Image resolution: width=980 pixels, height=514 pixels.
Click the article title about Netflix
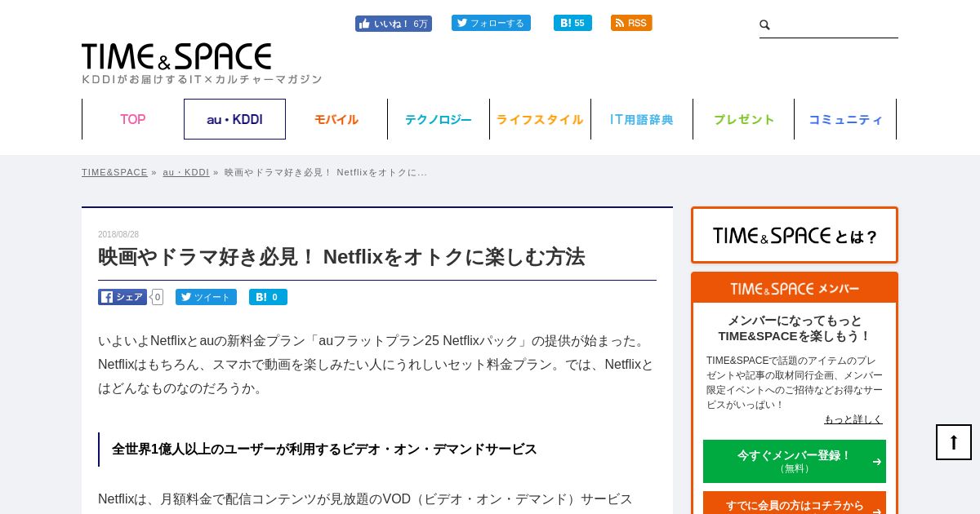click(341, 257)
